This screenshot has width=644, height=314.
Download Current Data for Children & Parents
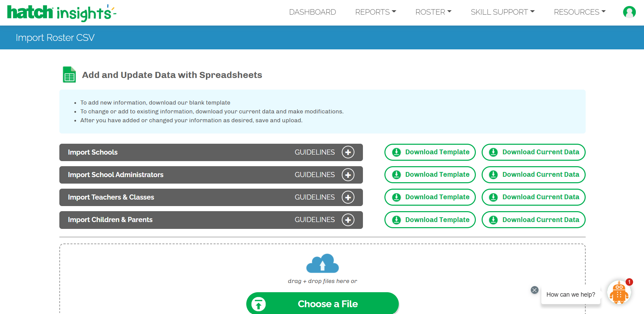[x=533, y=220]
